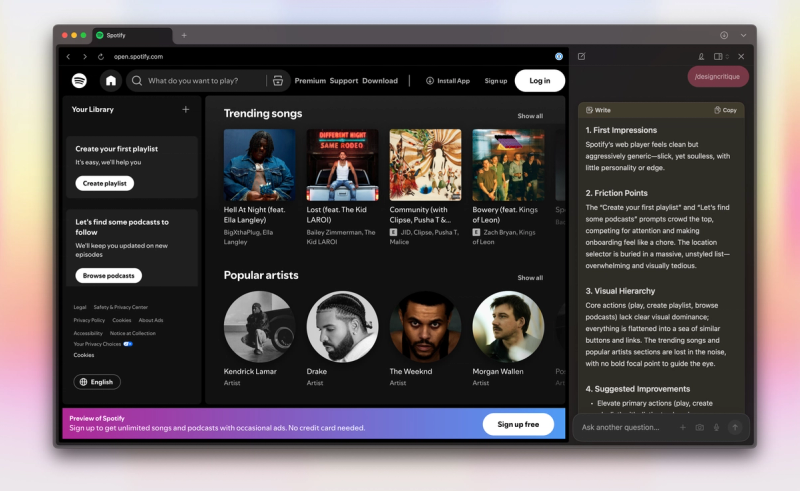Go back with browser back arrow

[x=68, y=57]
